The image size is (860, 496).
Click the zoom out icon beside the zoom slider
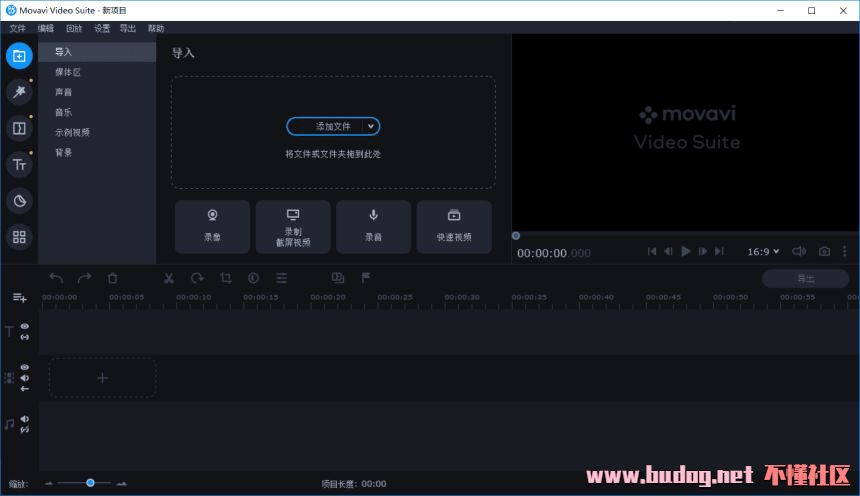click(49, 483)
